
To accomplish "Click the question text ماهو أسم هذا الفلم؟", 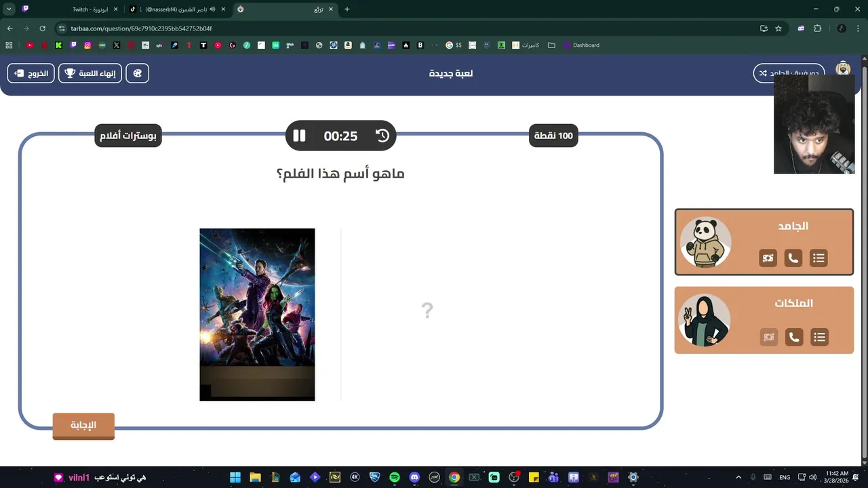I will (340, 174).
